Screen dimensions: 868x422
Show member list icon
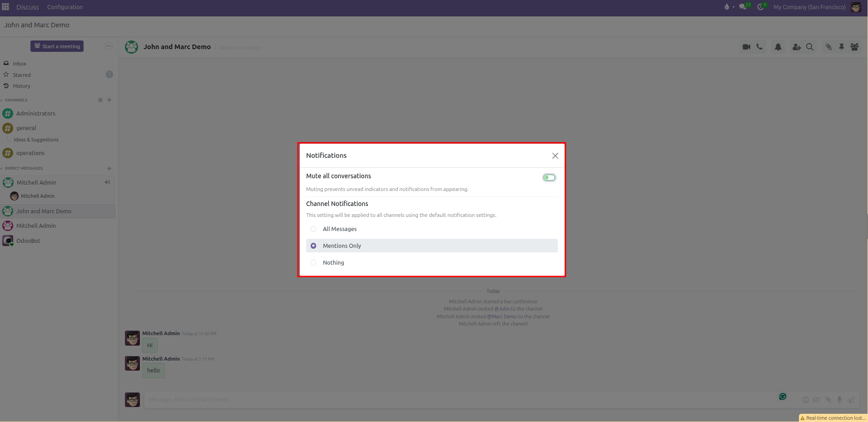point(854,47)
